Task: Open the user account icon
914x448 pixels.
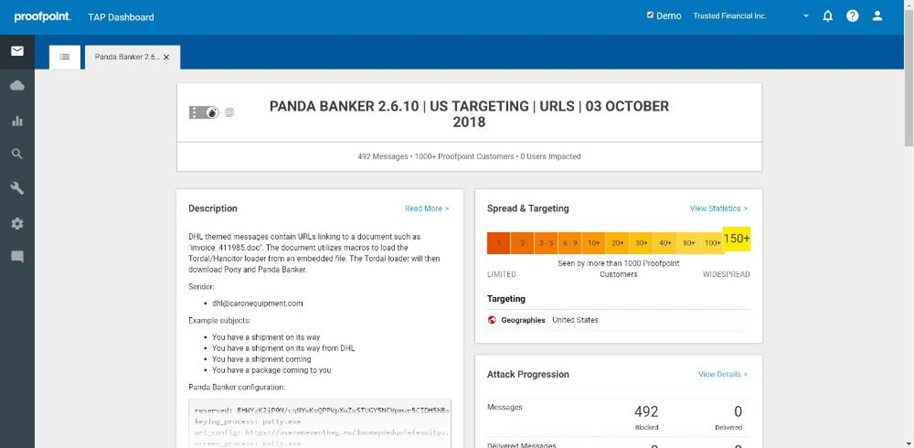Action: pyautogui.click(x=877, y=16)
